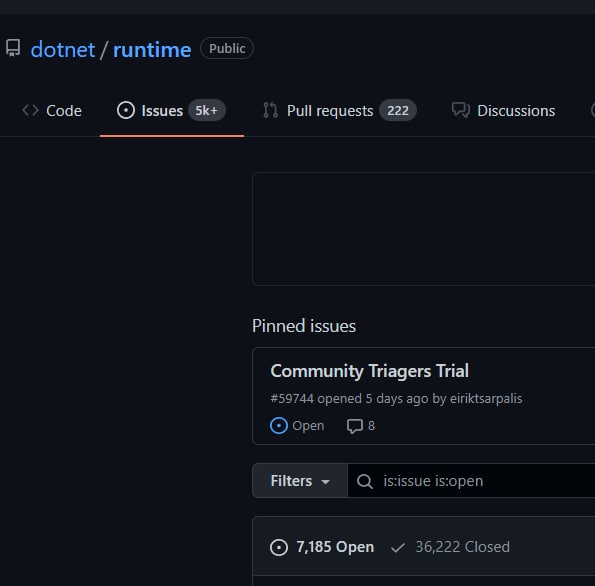The image size is (595, 586).
Task: Click the open-issues circle icon beside 7,185
Action: tap(279, 547)
